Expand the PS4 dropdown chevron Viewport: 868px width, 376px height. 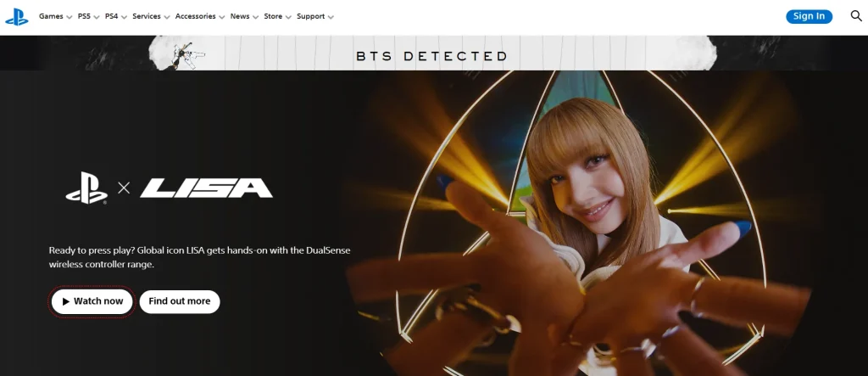[x=124, y=17]
